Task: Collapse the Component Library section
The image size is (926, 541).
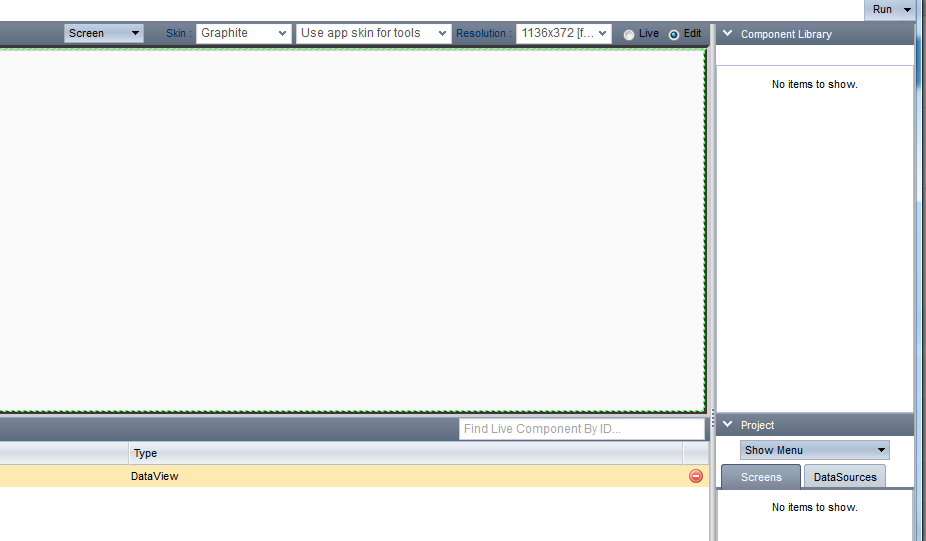Action: tap(727, 34)
